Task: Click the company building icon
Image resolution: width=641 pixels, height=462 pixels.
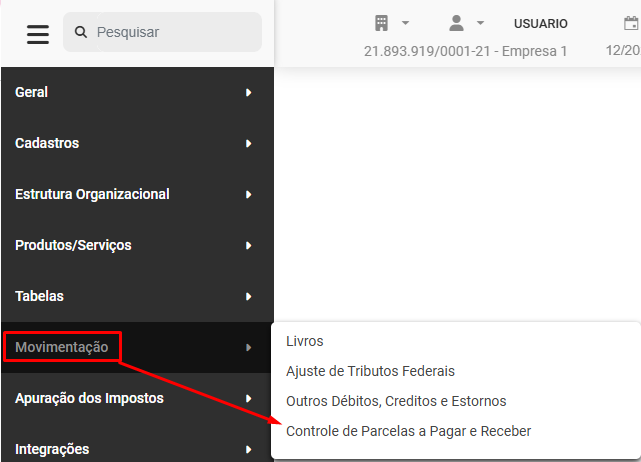Action: pos(381,23)
